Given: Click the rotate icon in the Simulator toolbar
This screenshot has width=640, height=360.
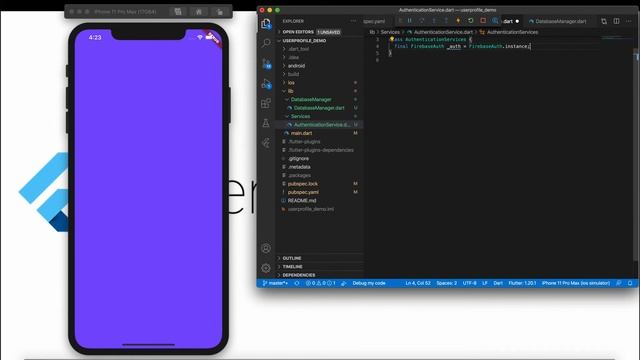Looking at the screenshot, I should tap(220, 12).
